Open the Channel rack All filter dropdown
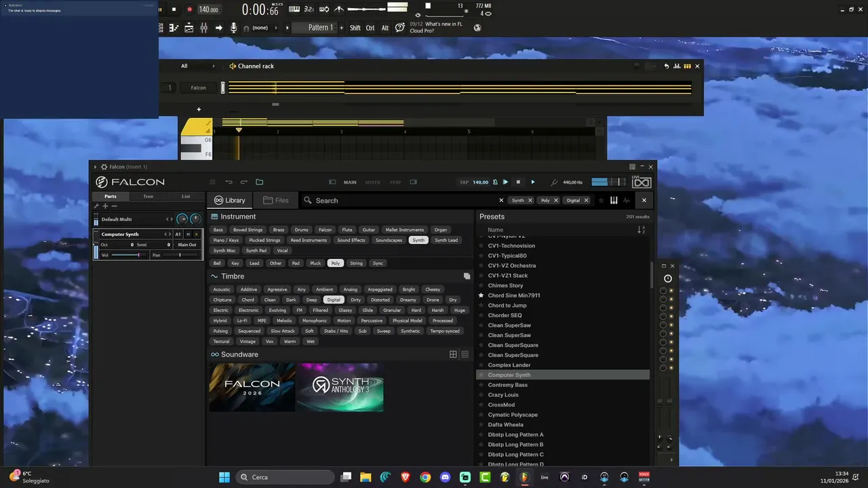This screenshot has height=488, width=868. pyautogui.click(x=197, y=66)
